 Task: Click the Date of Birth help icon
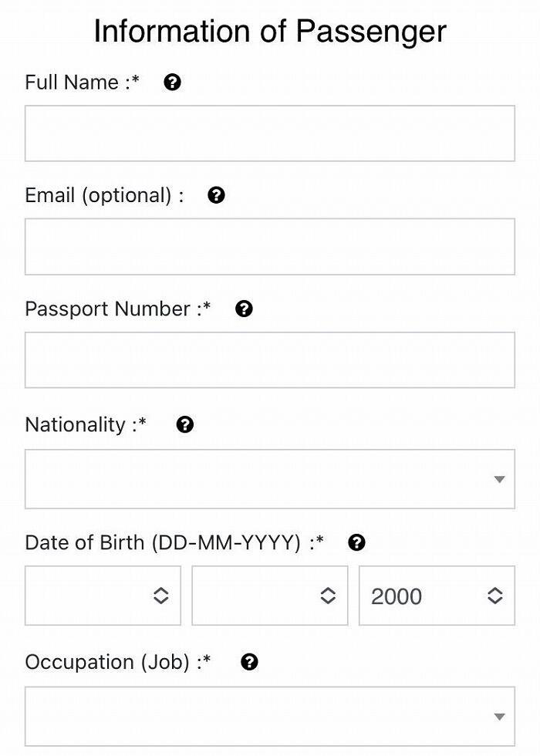pyautogui.click(x=356, y=542)
